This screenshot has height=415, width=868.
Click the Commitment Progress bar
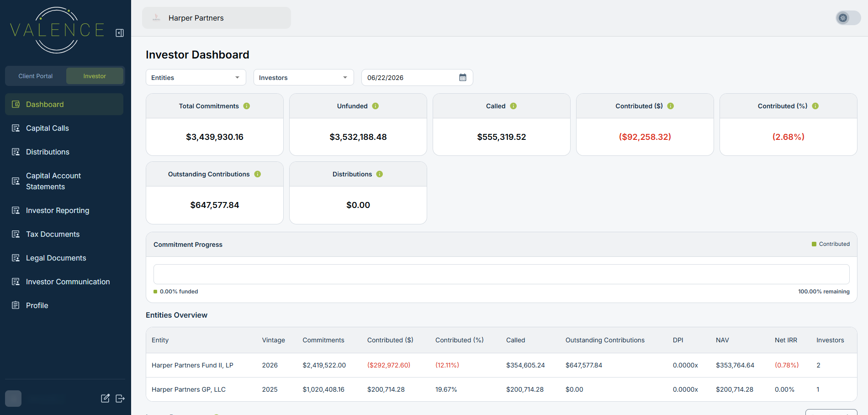[502, 274]
